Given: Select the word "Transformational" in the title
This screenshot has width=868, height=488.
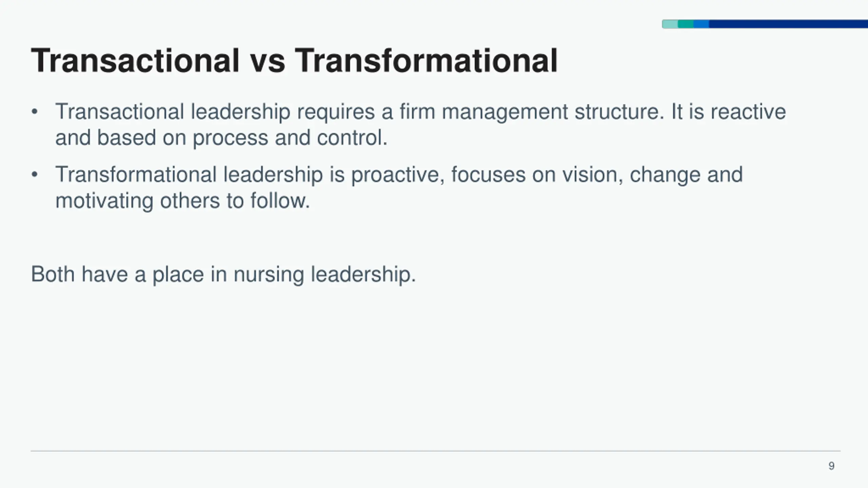Looking at the screenshot, I should tap(426, 61).
